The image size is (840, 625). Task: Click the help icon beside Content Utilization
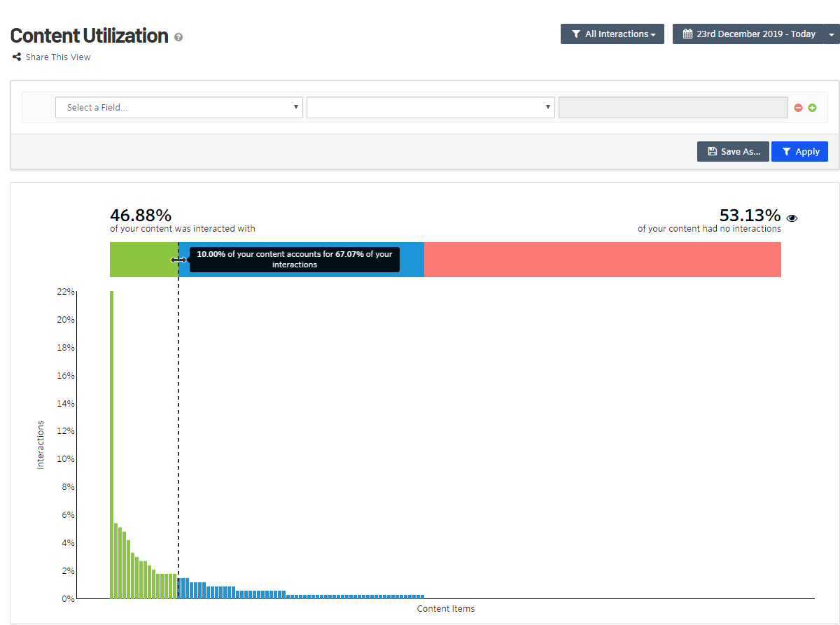[x=178, y=37]
